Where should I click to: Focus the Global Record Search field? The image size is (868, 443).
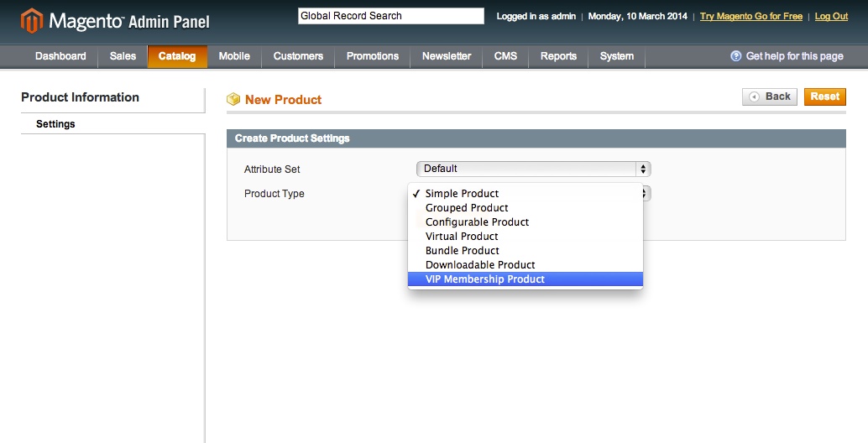point(391,16)
